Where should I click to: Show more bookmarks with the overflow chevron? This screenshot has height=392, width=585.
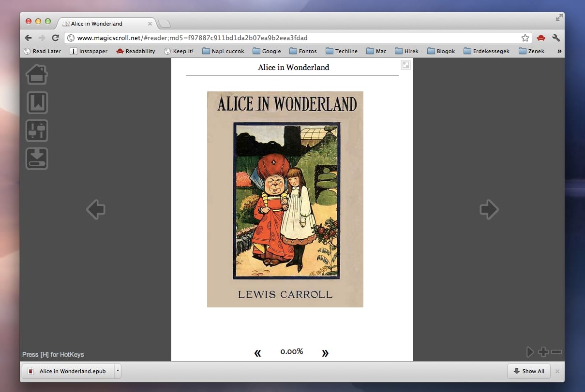559,51
